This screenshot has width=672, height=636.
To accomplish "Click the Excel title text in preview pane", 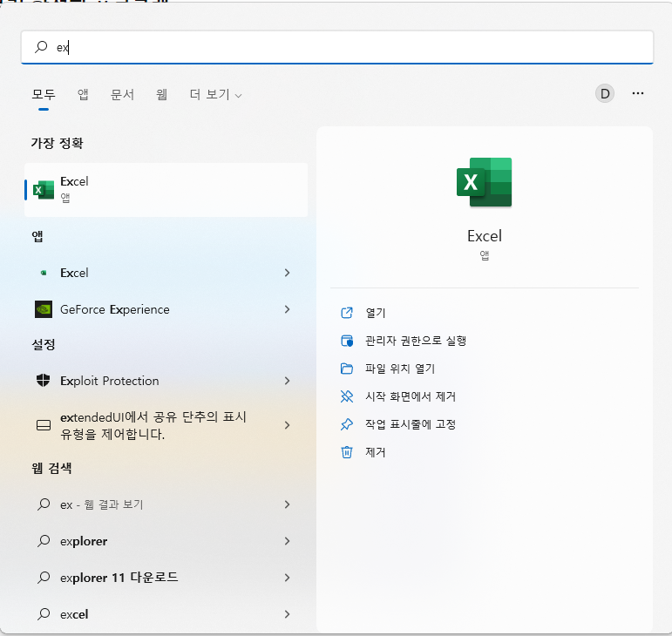I will (x=485, y=236).
